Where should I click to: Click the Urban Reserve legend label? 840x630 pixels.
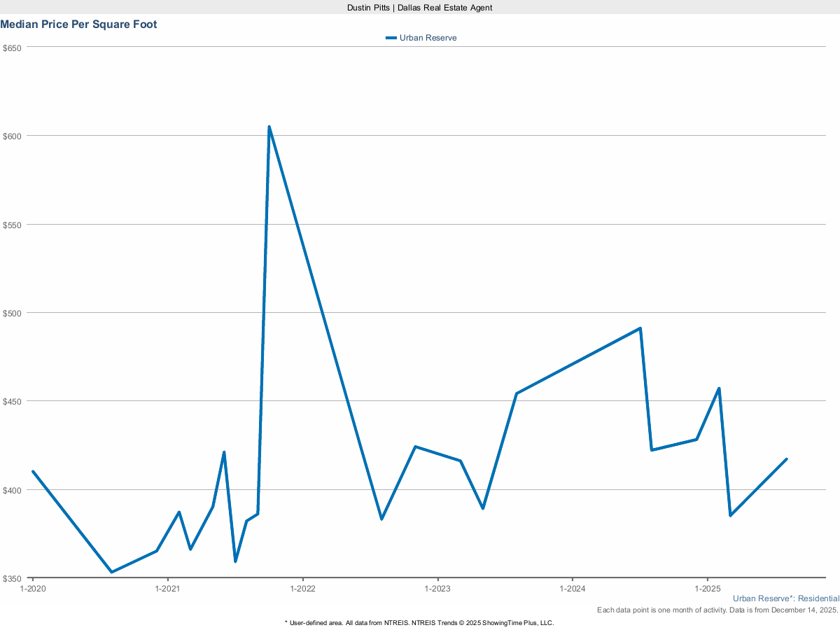coord(428,38)
